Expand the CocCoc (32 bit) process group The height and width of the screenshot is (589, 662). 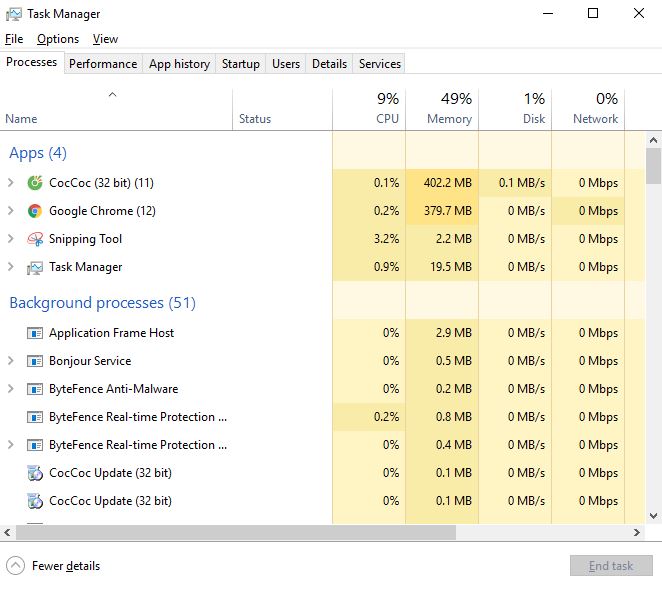11,183
